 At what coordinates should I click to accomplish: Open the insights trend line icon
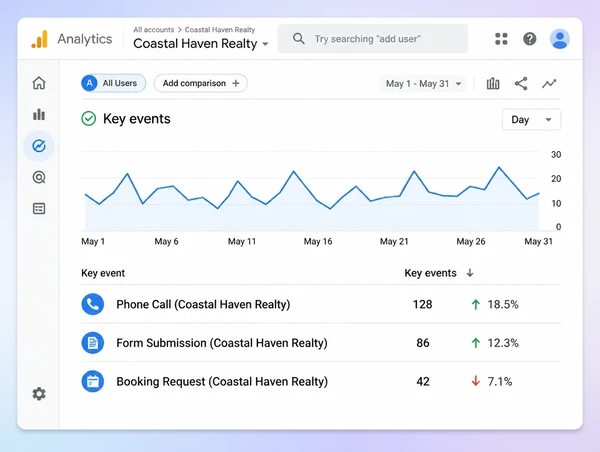click(549, 83)
